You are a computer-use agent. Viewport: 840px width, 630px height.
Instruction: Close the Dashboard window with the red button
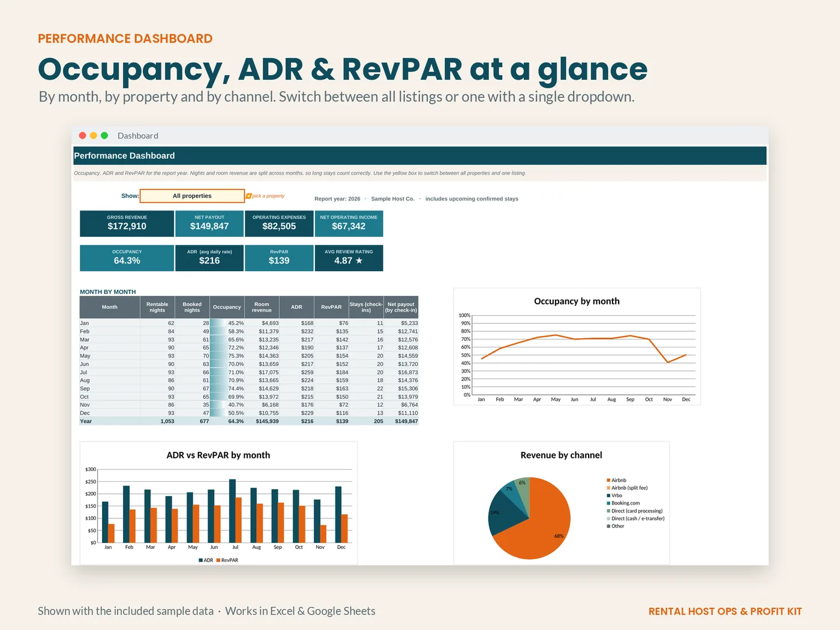(83, 136)
